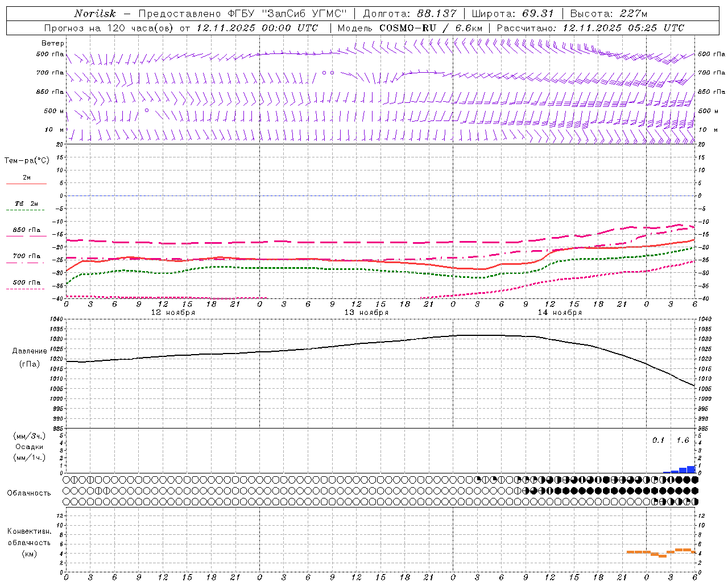Click the Высота: 227м value
Viewport: 728px width, 582px height.
pos(609,14)
